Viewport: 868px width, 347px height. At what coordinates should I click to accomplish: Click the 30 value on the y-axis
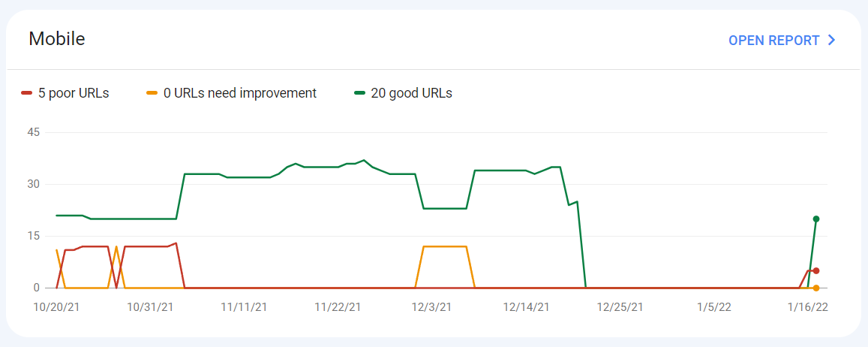coord(35,184)
